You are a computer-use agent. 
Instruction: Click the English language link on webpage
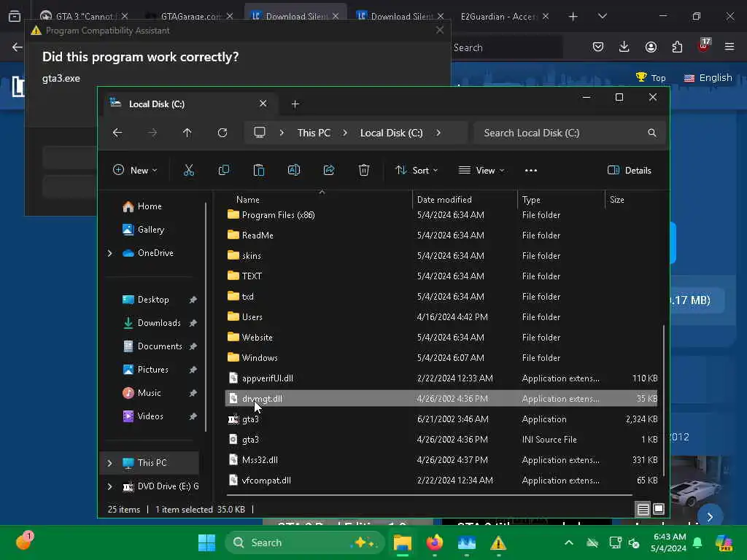(x=708, y=77)
